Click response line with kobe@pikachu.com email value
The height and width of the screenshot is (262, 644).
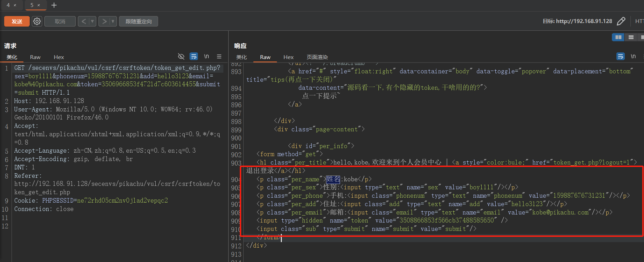coord(435,212)
